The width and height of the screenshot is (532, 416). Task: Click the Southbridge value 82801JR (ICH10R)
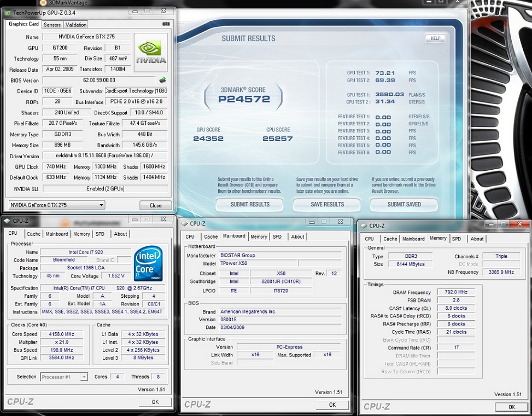coord(281,281)
